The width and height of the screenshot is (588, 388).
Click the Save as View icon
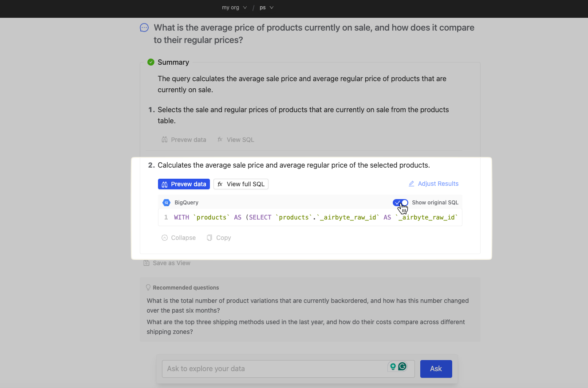146,263
